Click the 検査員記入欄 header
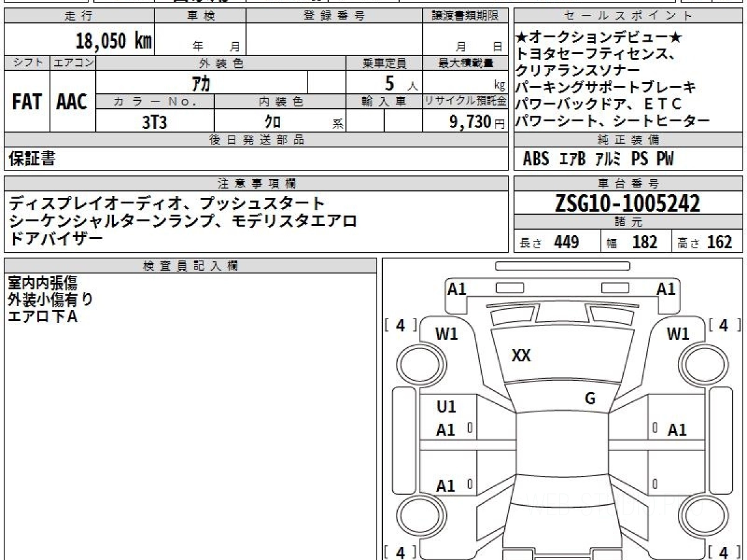The height and width of the screenshot is (560, 747). (x=190, y=266)
